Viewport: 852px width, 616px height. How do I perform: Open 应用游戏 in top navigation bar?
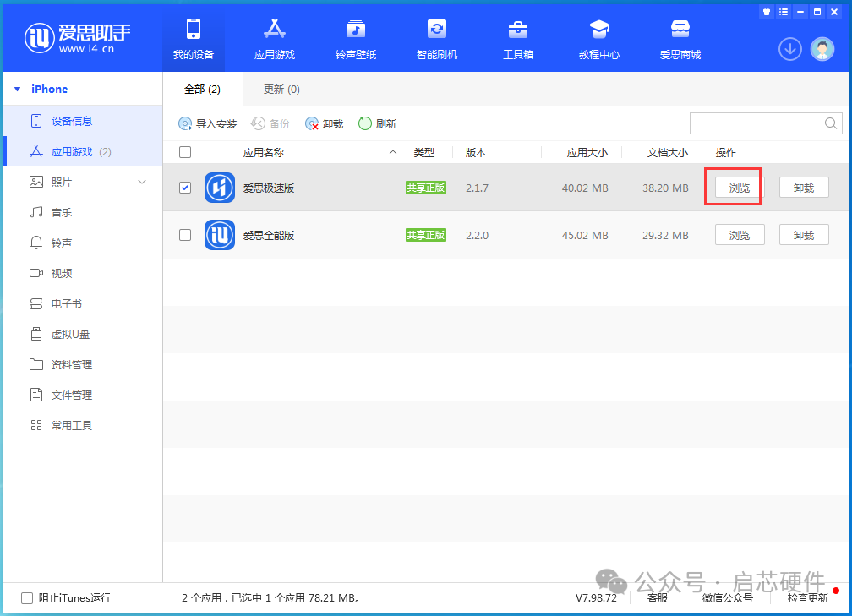pos(275,39)
